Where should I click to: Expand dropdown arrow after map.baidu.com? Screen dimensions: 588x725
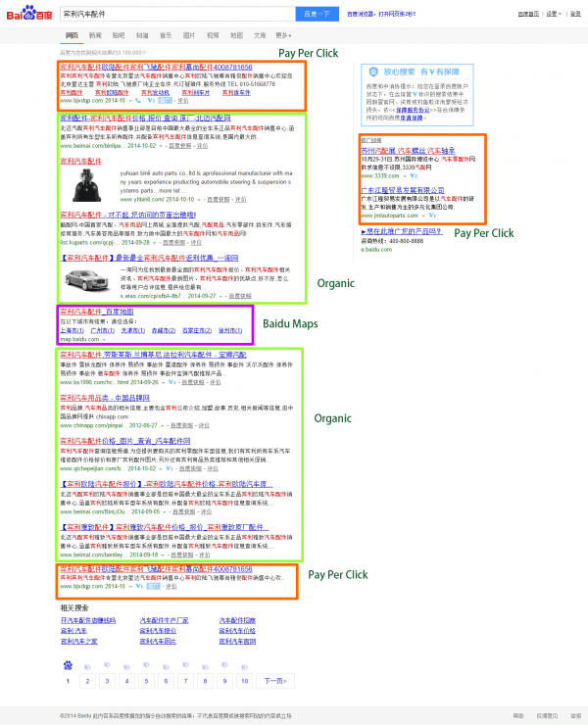click(x=104, y=339)
